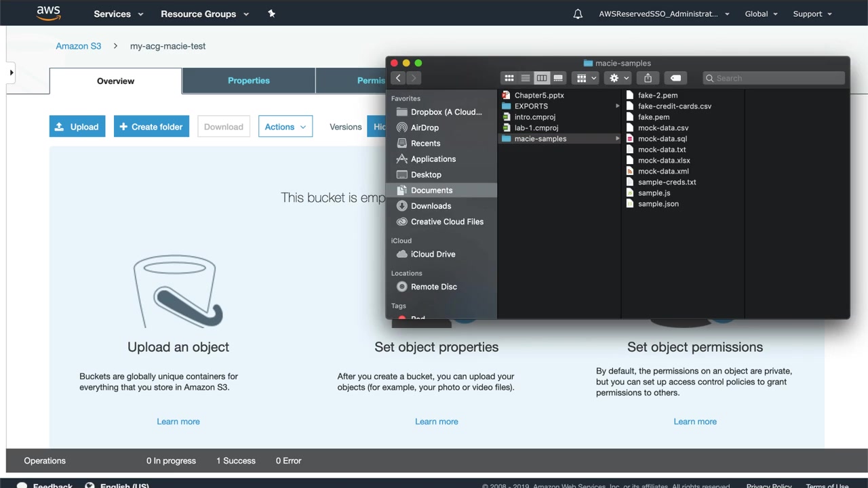This screenshot has height=488, width=868.
Task: Open Dropbox folder in Finder sidebar
Action: pos(441,112)
